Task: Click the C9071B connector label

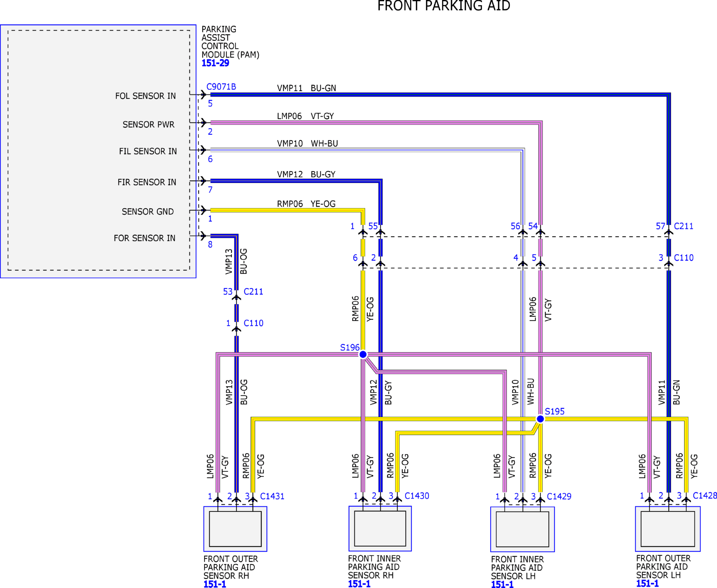Action: [x=221, y=87]
